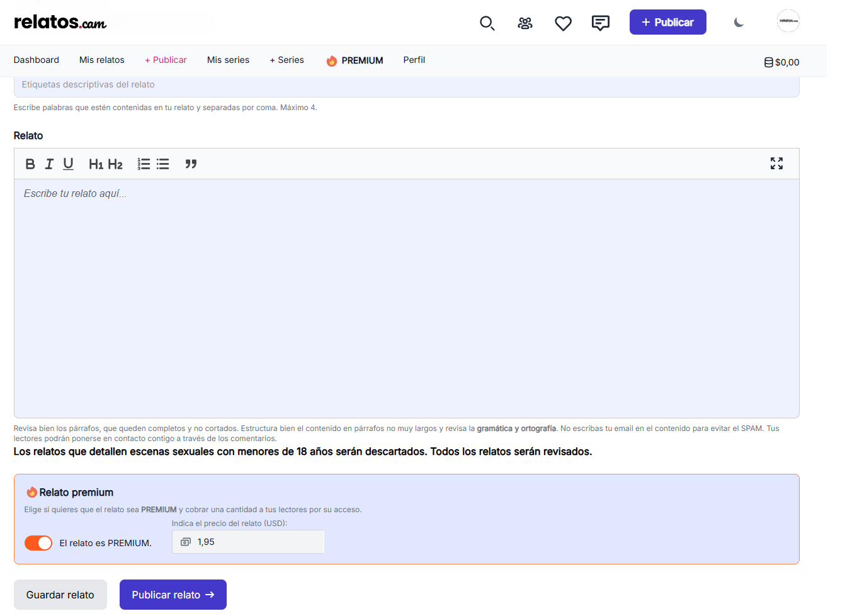Toggle dark mode moon icon

[x=739, y=23]
